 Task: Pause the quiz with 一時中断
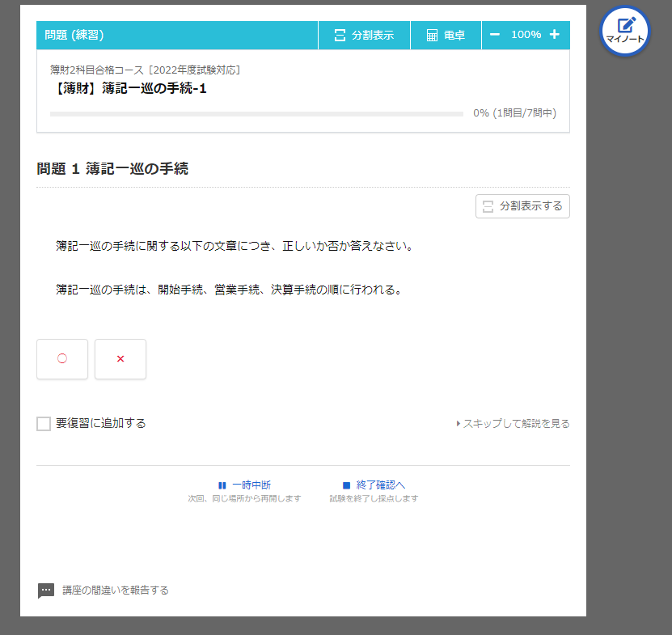(244, 485)
